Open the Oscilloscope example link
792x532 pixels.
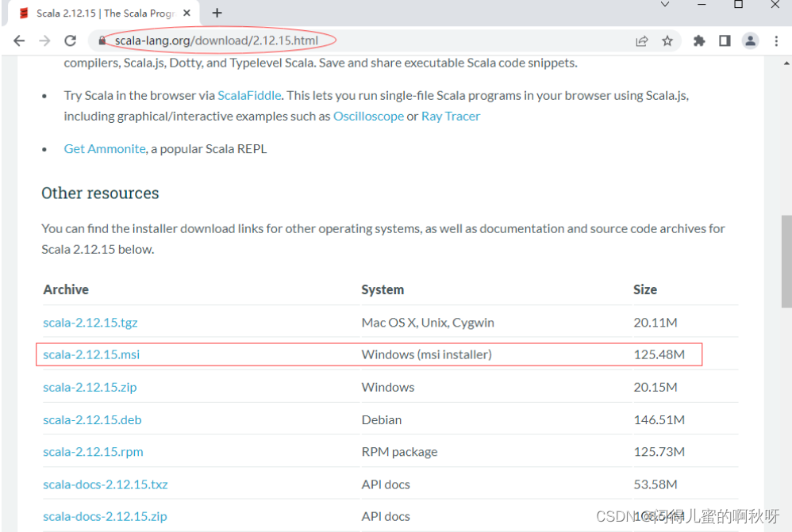(x=368, y=116)
